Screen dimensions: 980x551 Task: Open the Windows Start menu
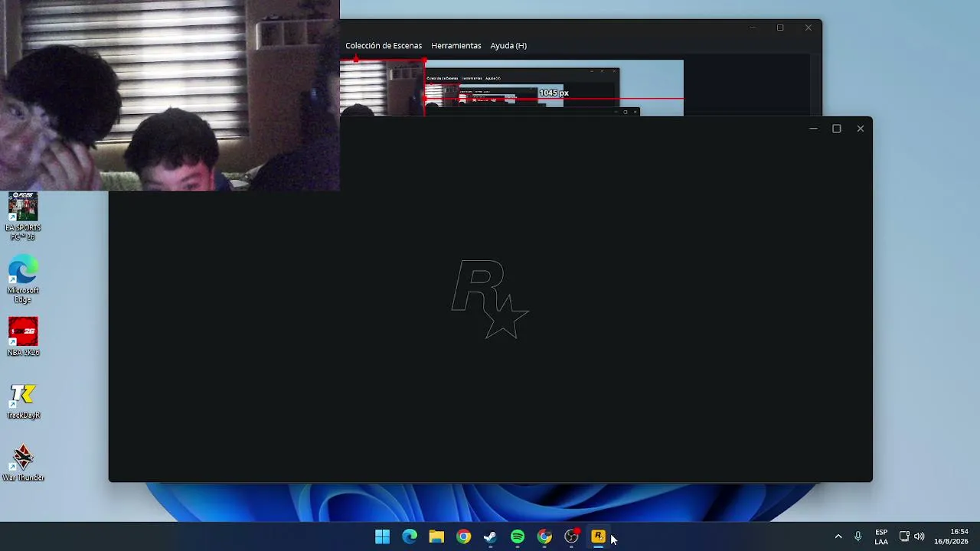(x=382, y=536)
